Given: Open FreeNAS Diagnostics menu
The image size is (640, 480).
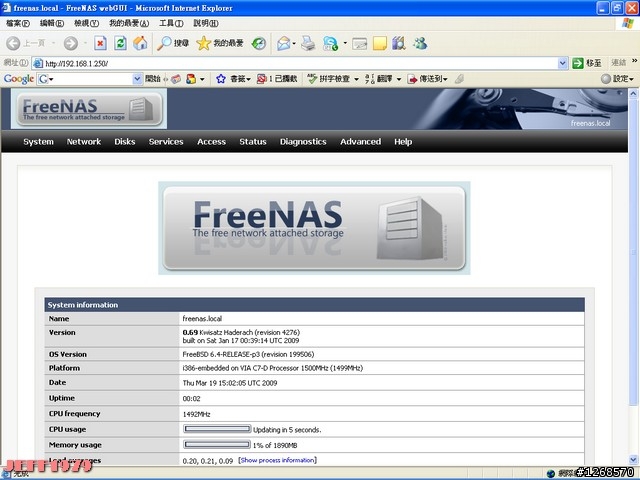Looking at the screenshot, I should click(303, 142).
